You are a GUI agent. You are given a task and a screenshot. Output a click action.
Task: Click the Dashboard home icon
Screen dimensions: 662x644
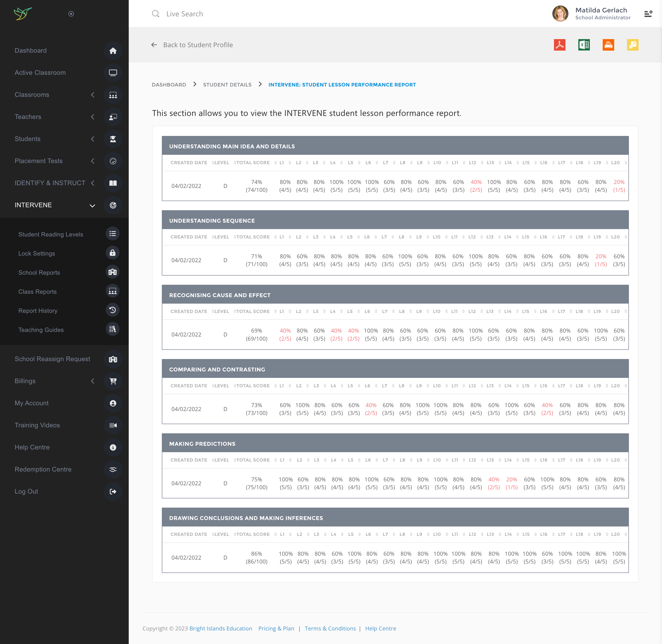pos(113,51)
